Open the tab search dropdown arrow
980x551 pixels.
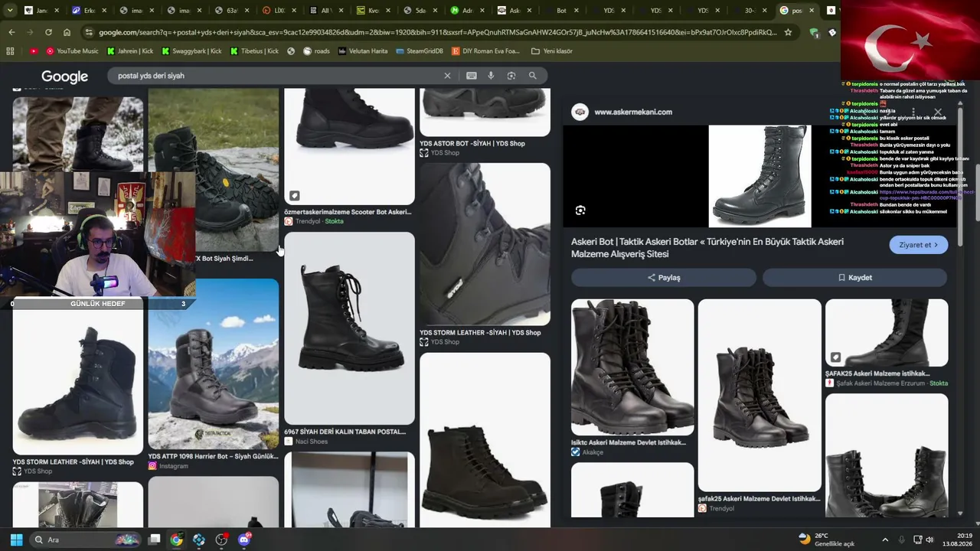[x=10, y=11]
